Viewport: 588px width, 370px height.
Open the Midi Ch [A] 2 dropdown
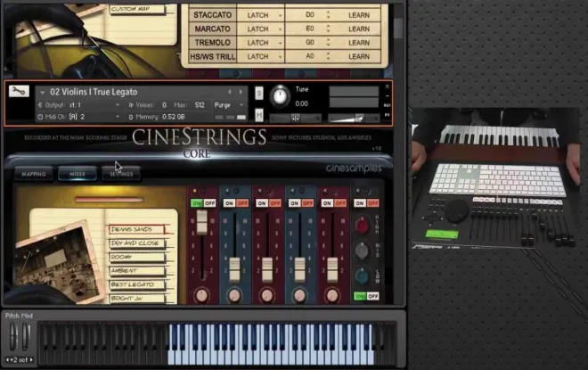[x=118, y=117]
